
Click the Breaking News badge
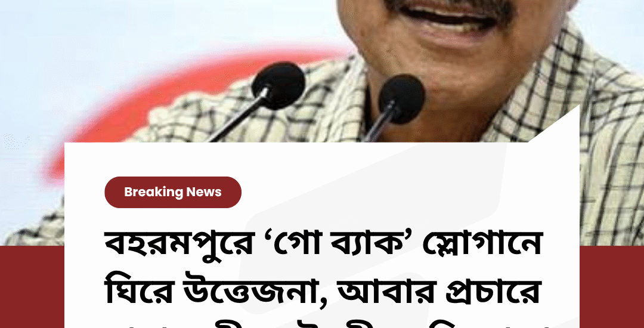coord(173,192)
